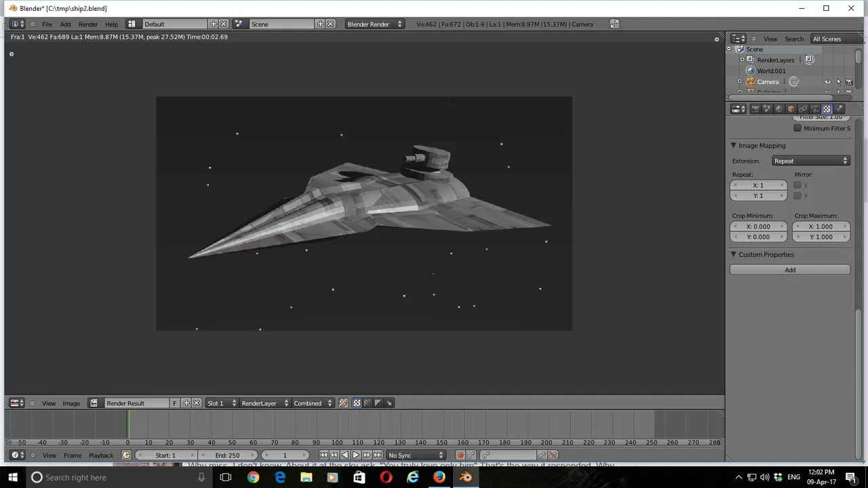Toggle Camera viewport visibility eye
The height and width of the screenshot is (488, 868).
[x=827, y=82]
